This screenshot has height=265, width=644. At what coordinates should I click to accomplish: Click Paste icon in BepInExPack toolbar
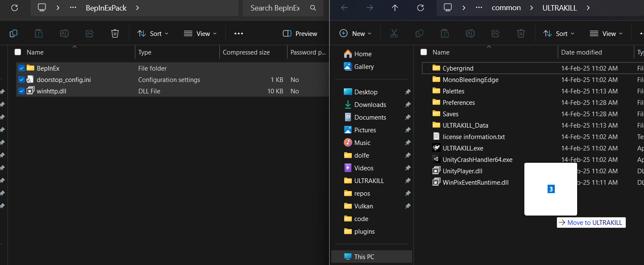point(39,33)
